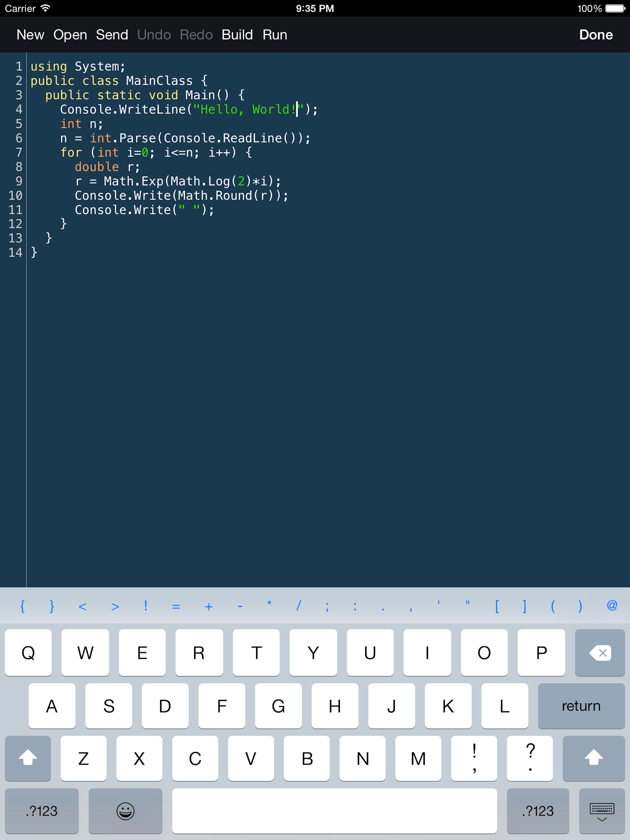The width and height of the screenshot is (630, 840).
Task: Insert the semicolon from symbol bar
Action: [x=327, y=606]
